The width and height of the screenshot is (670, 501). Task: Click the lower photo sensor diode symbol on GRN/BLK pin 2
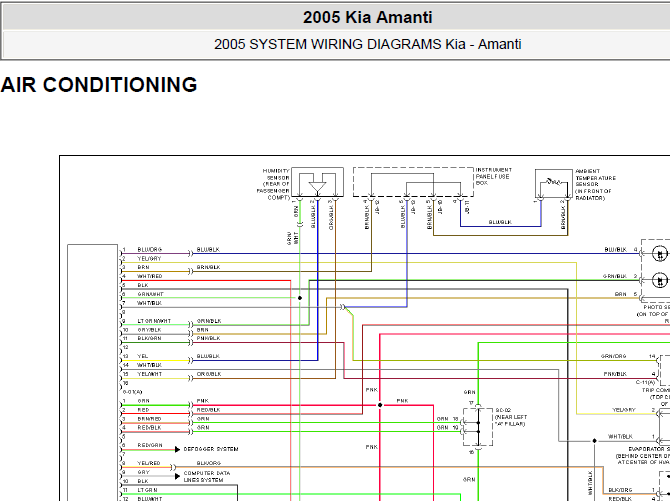(660, 280)
